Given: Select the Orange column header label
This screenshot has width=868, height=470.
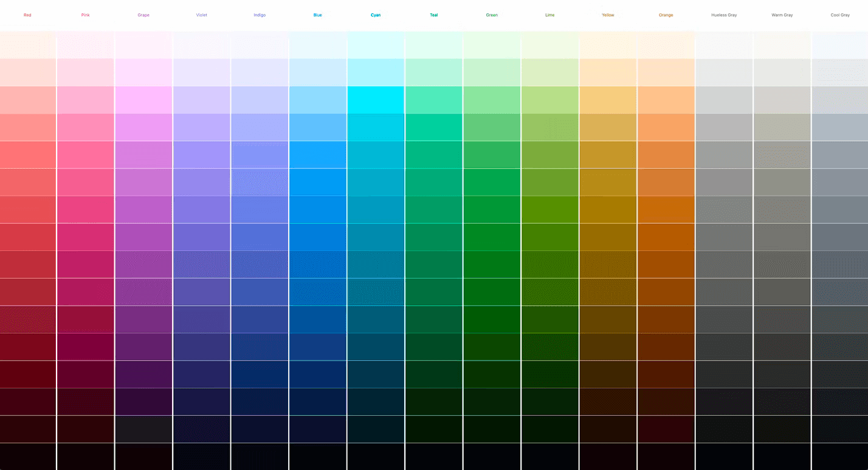Looking at the screenshot, I should pos(666,15).
